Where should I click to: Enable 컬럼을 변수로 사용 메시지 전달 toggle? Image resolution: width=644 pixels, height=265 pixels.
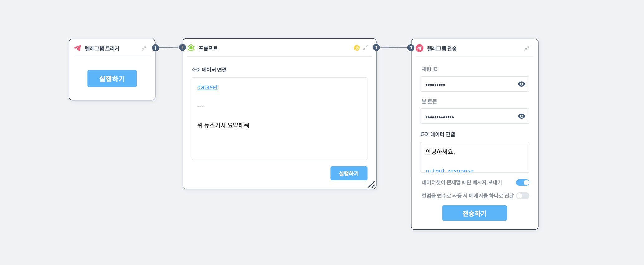[523, 196]
